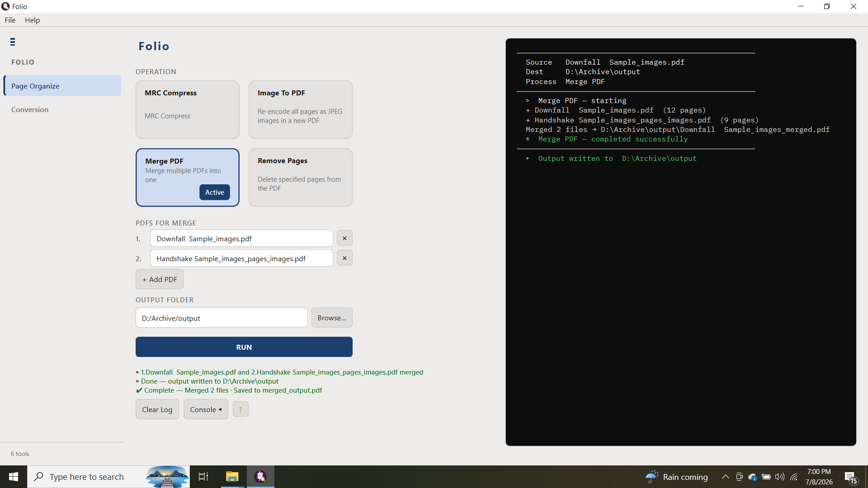This screenshot has width=868, height=488.
Task: Choose the Remove Pages operation card
Action: [301, 178]
